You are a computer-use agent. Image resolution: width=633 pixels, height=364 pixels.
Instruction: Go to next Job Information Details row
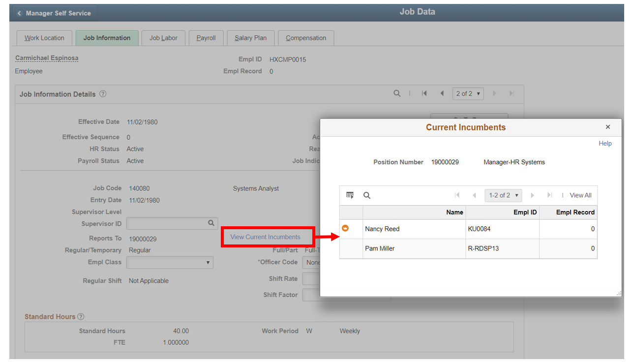pos(494,93)
